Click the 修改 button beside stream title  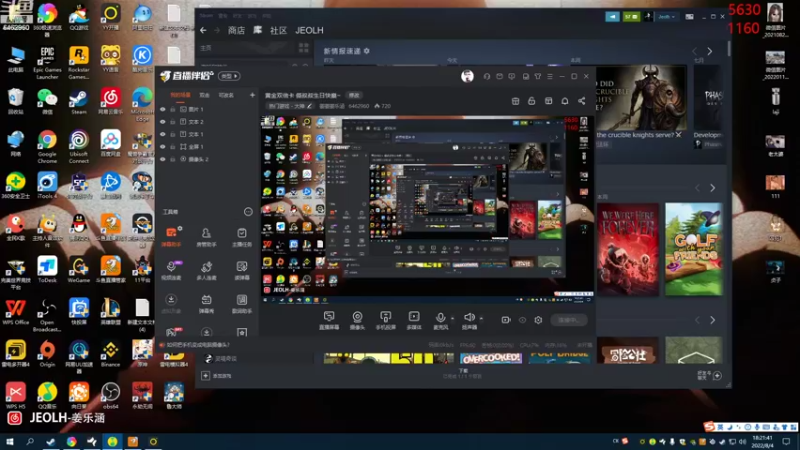point(354,95)
